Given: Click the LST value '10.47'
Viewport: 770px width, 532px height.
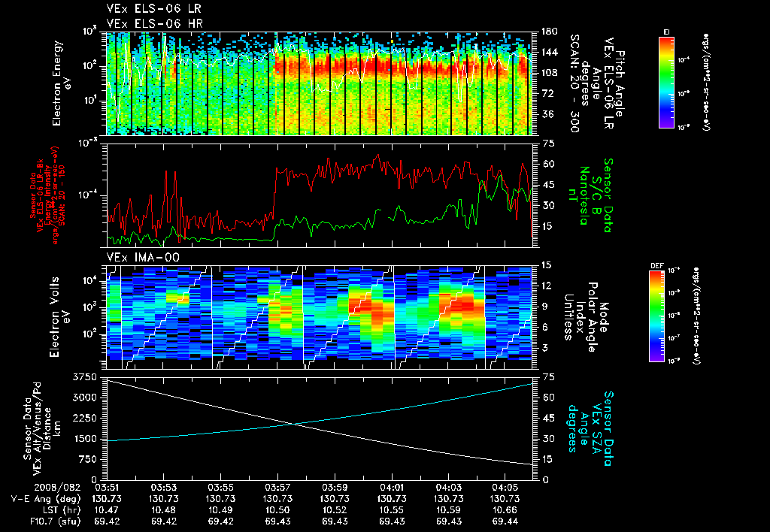Looking at the screenshot, I should click(x=107, y=510).
